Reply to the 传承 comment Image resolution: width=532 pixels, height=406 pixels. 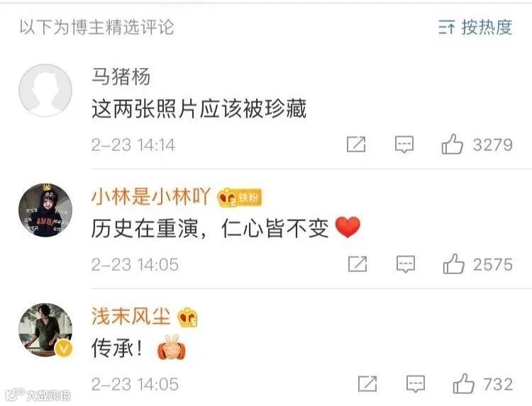(416, 384)
